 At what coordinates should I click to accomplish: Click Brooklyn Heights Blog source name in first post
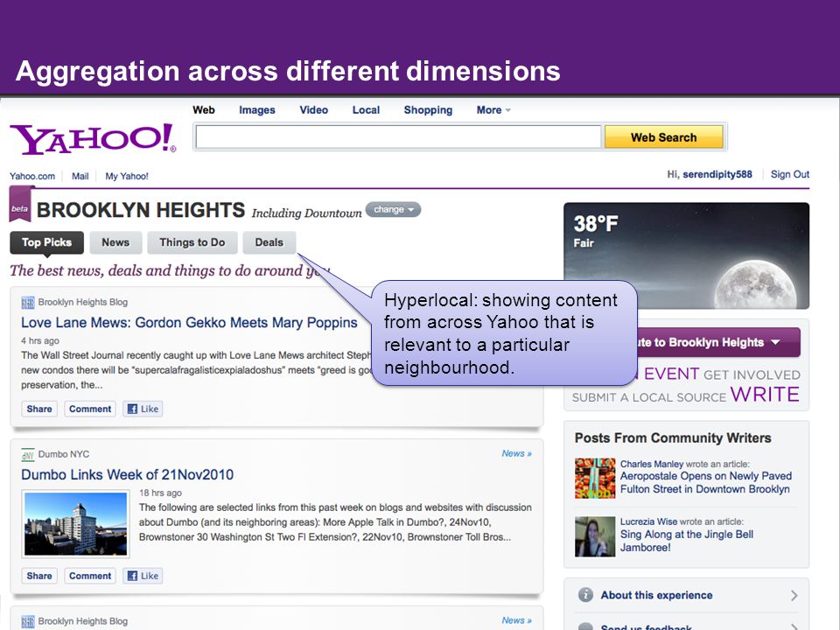click(x=83, y=302)
